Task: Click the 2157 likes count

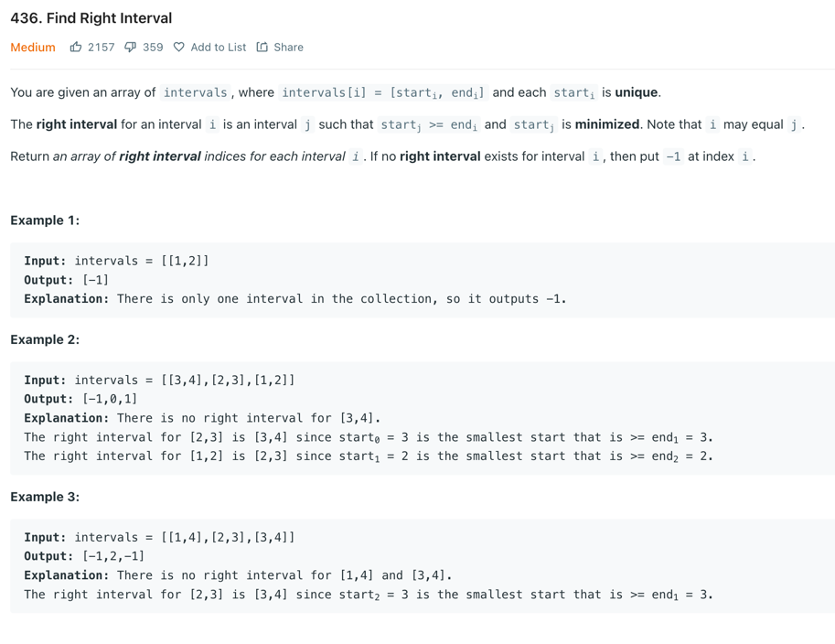Action: 102,48
